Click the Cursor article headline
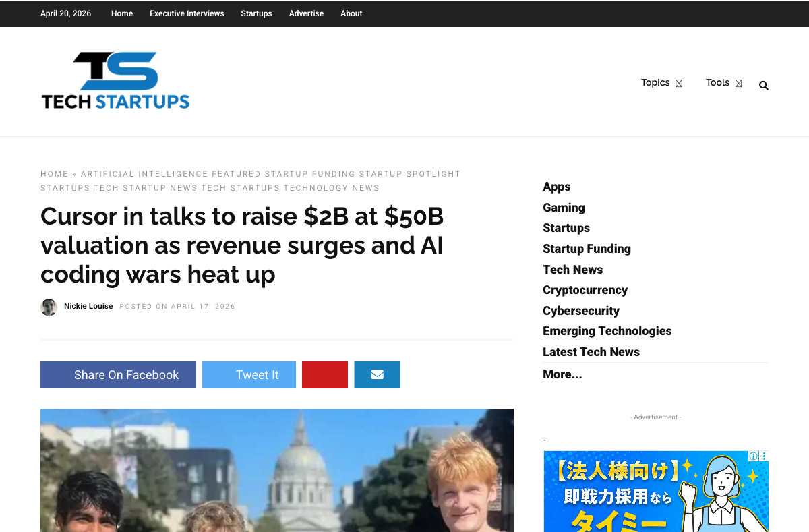Screen dimensions: 809x532 click(242, 245)
